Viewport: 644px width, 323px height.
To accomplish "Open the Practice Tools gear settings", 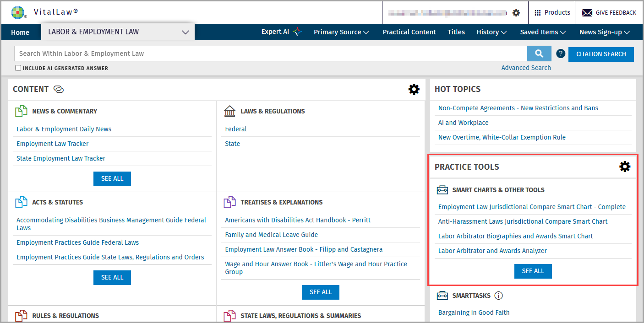I will point(625,167).
